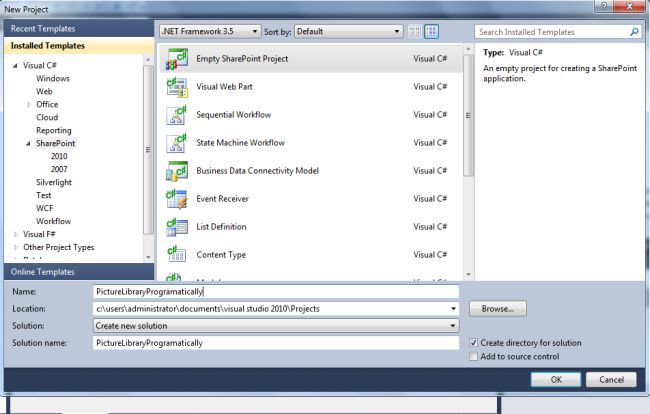Click the Solution name input field
This screenshot has height=414, width=650.
(x=276, y=343)
